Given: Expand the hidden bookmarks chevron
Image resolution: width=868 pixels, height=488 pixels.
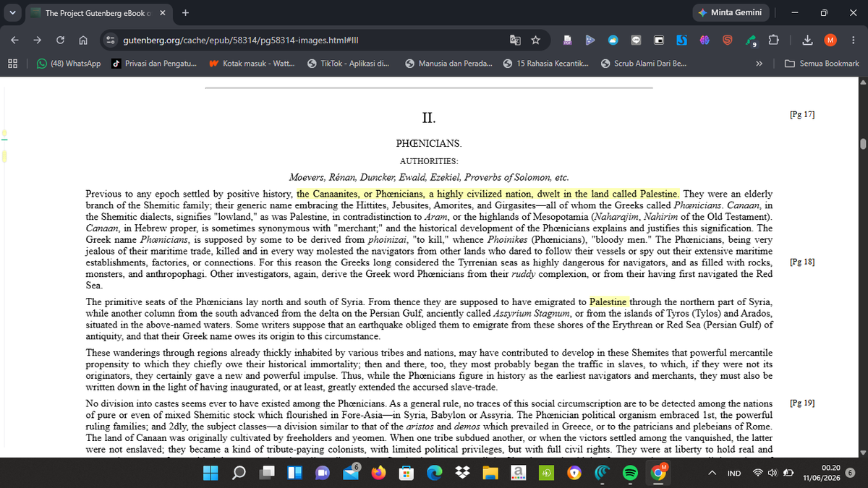Looking at the screenshot, I should (x=759, y=64).
